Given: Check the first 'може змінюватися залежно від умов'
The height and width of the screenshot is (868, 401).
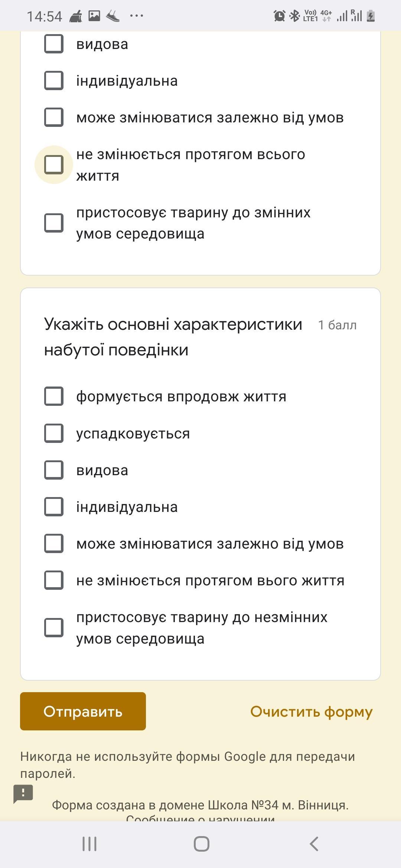Looking at the screenshot, I should click(x=54, y=117).
